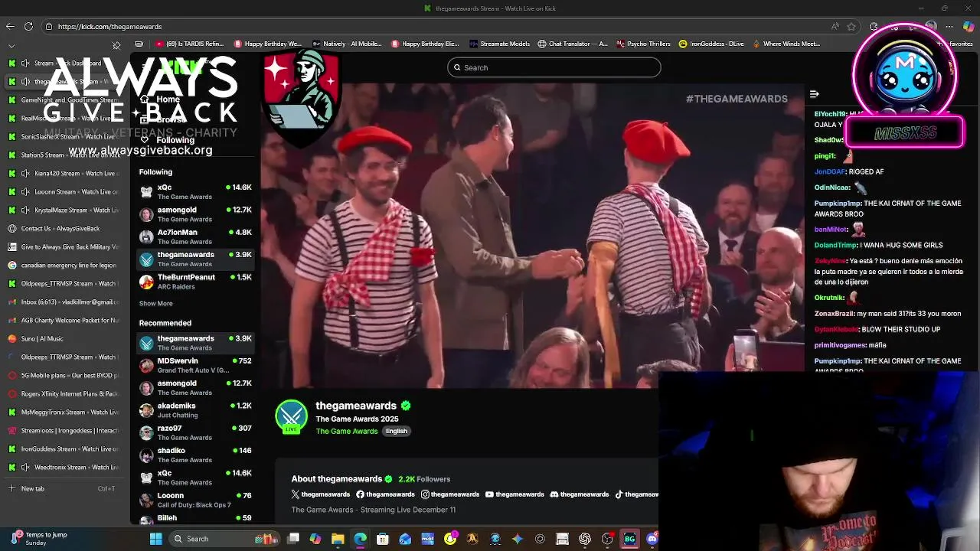980x551 pixels.
Task: Open thegameawards Discord social link
Action: point(580,494)
